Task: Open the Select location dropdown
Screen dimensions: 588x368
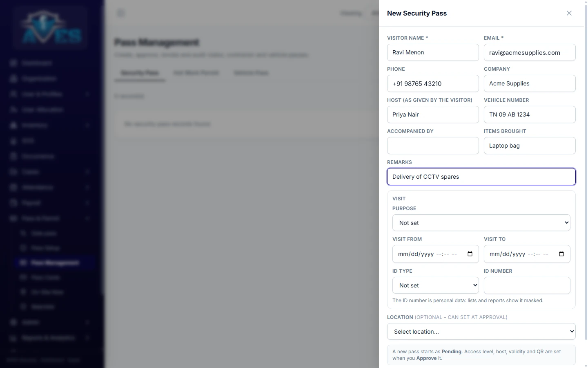Action: [481, 332]
